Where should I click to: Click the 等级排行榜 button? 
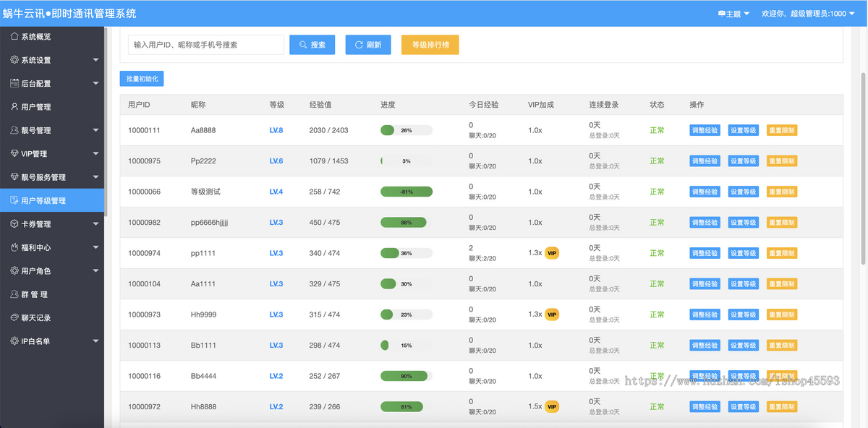[430, 45]
